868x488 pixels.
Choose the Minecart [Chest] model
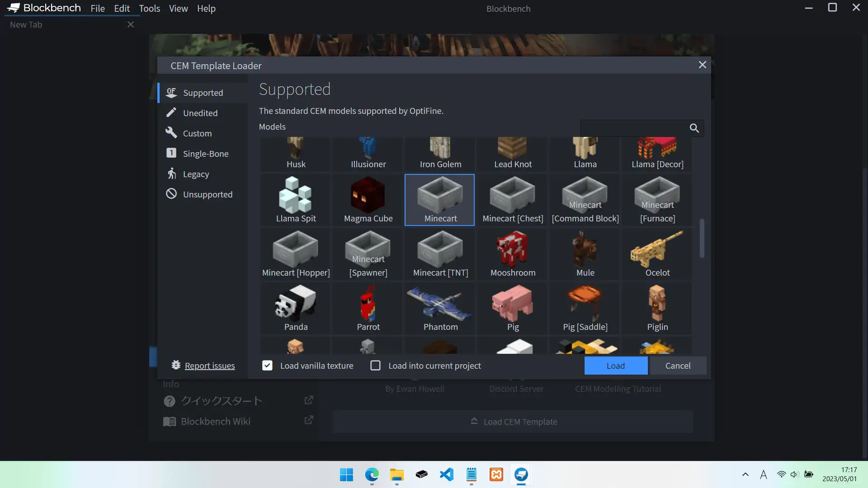[513, 200]
